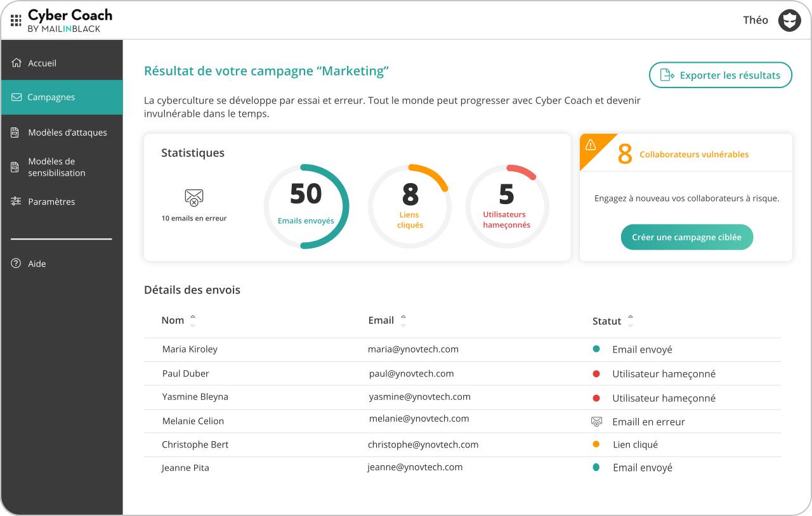Sort the table by the Statut column arrows

(630, 321)
